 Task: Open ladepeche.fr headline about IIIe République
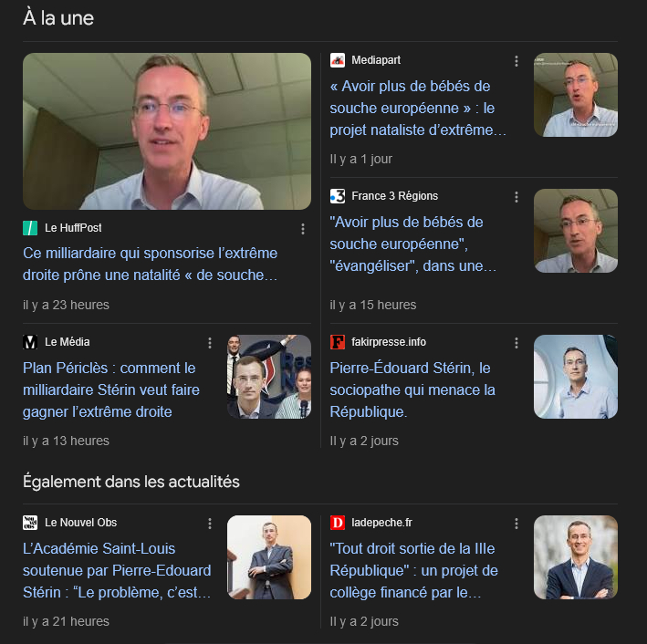pyautogui.click(x=414, y=570)
